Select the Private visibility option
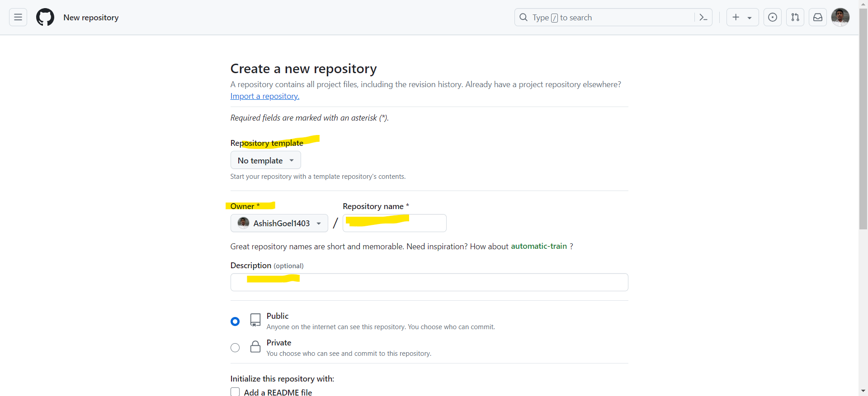The height and width of the screenshot is (396, 868). click(235, 348)
